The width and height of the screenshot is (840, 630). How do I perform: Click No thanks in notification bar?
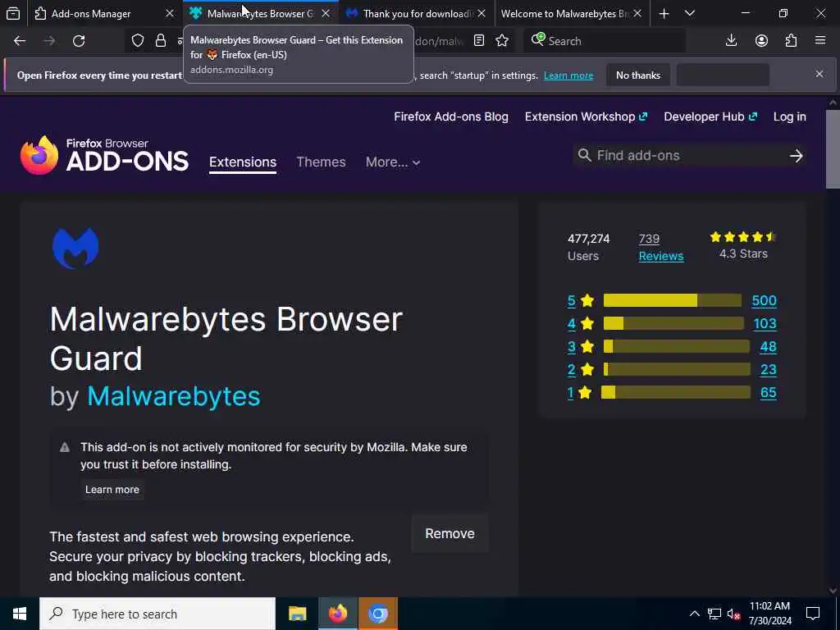(x=638, y=75)
